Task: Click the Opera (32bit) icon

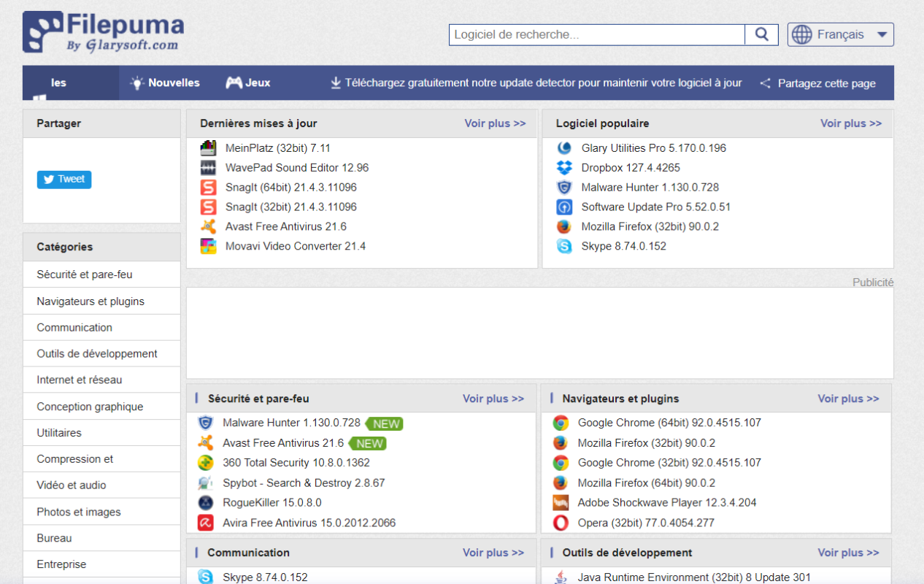Action: 561,523
